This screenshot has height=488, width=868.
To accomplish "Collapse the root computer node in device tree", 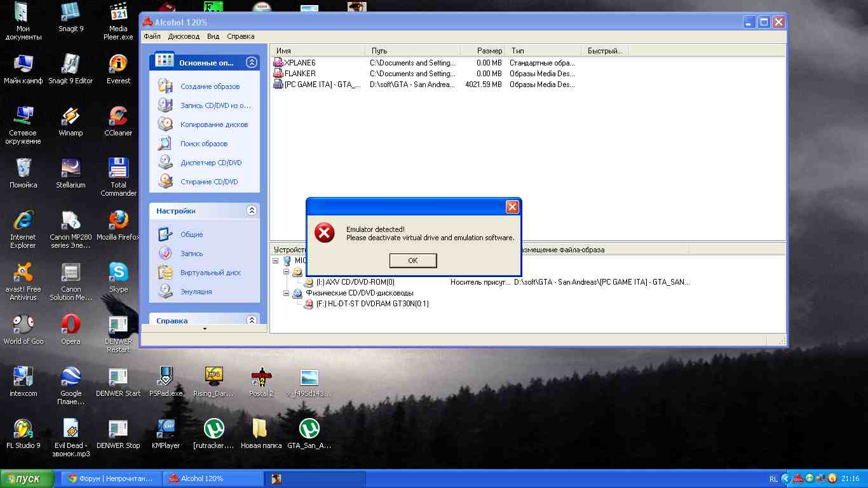I will pyautogui.click(x=276, y=261).
